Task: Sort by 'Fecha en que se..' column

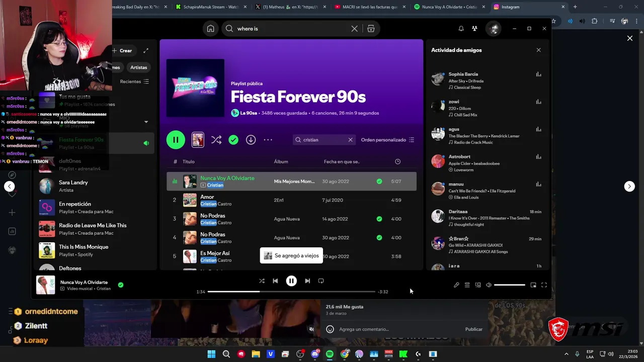Action: pos(342,161)
